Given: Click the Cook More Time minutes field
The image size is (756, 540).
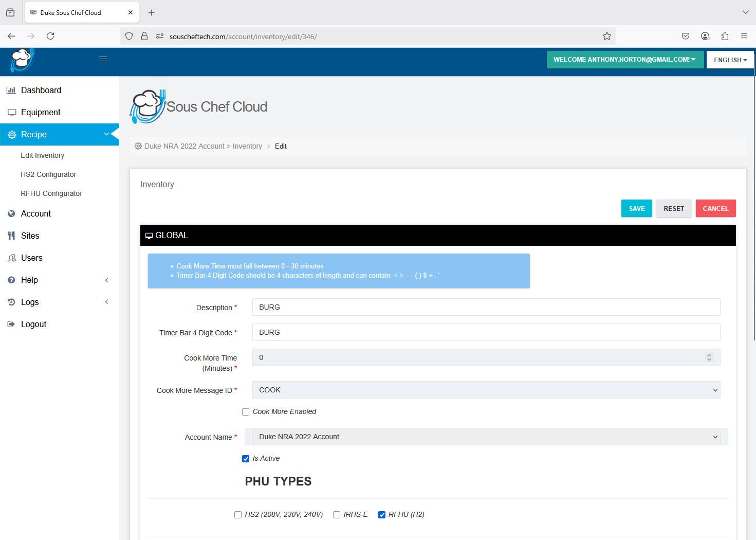Looking at the screenshot, I should point(486,357).
